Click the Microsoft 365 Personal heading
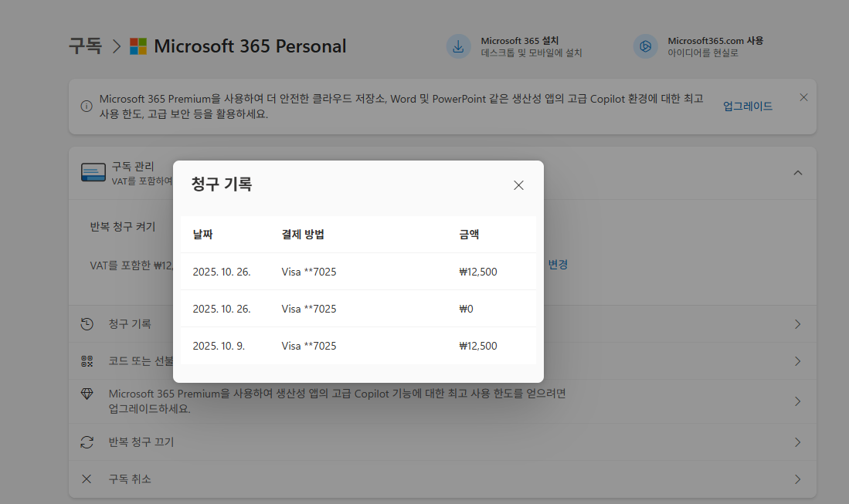Viewport: 849px width, 504px height. (x=250, y=46)
